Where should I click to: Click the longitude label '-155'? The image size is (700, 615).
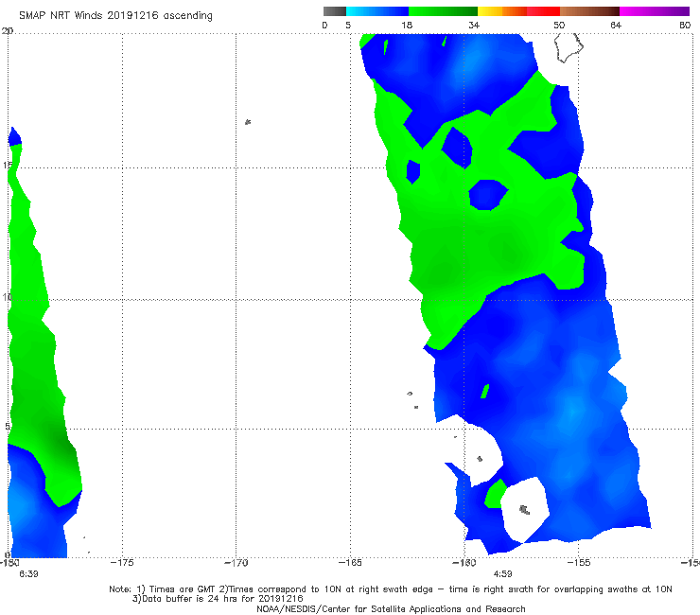579,563
